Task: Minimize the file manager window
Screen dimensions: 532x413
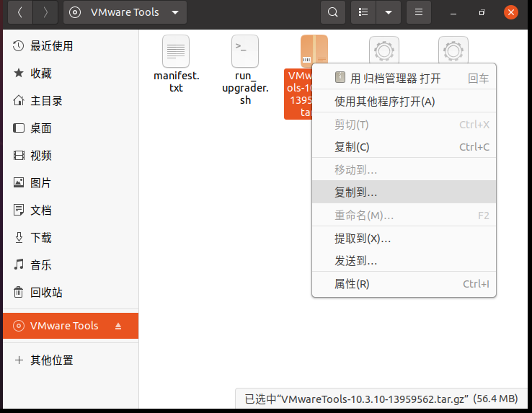Action: click(453, 13)
